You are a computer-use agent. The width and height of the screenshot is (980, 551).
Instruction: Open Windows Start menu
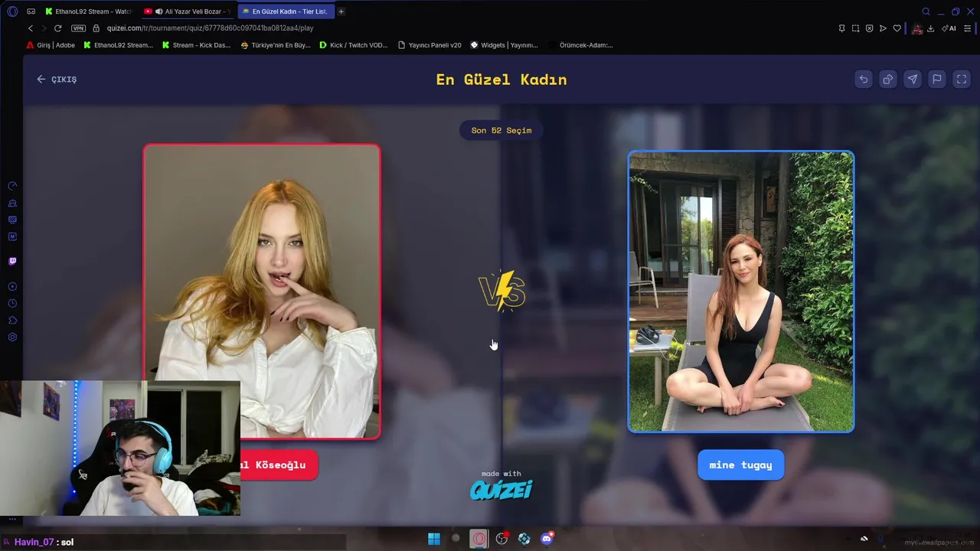[434, 539]
